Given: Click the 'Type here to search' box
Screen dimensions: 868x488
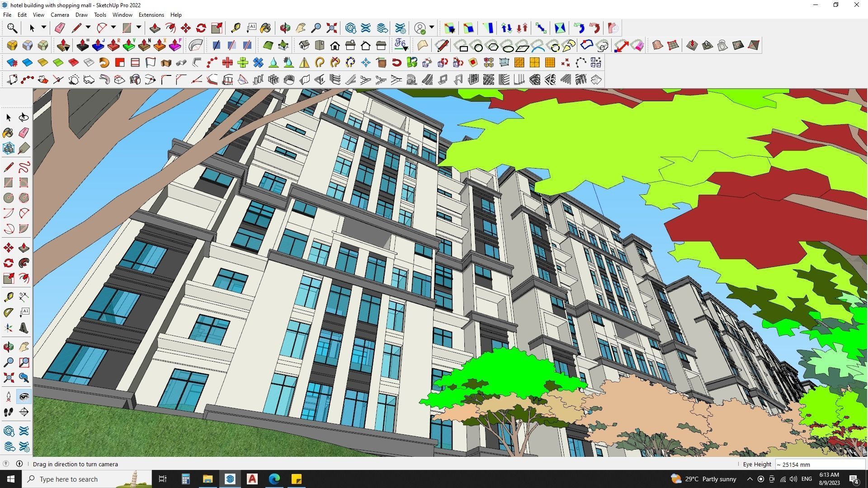Looking at the screenshot, I should pyautogui.click(x=87, y=479).
